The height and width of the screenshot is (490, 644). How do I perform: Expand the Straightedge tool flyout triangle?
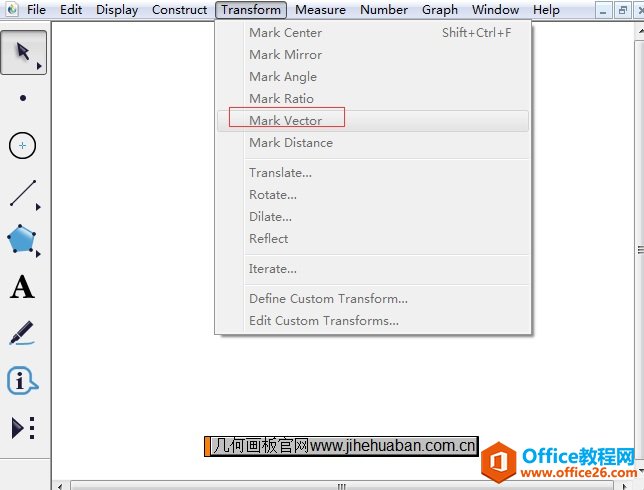[x=38, y=207]
